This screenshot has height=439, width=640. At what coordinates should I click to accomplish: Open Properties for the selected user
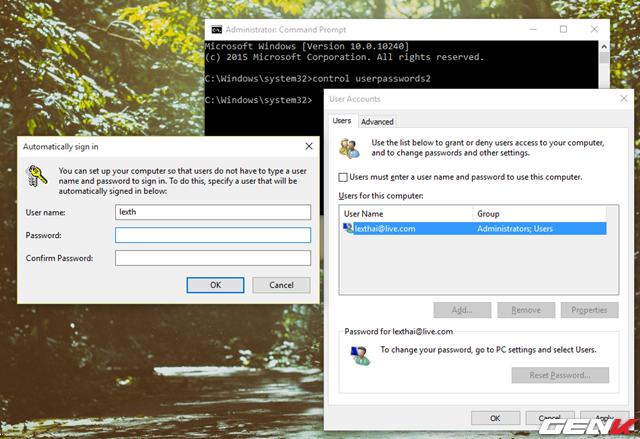[589, 310]
